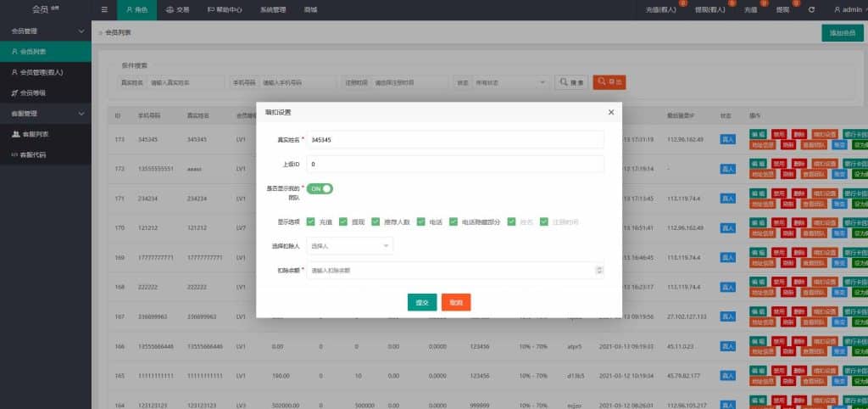Uncheck the 推荐人数 display option

376,221
